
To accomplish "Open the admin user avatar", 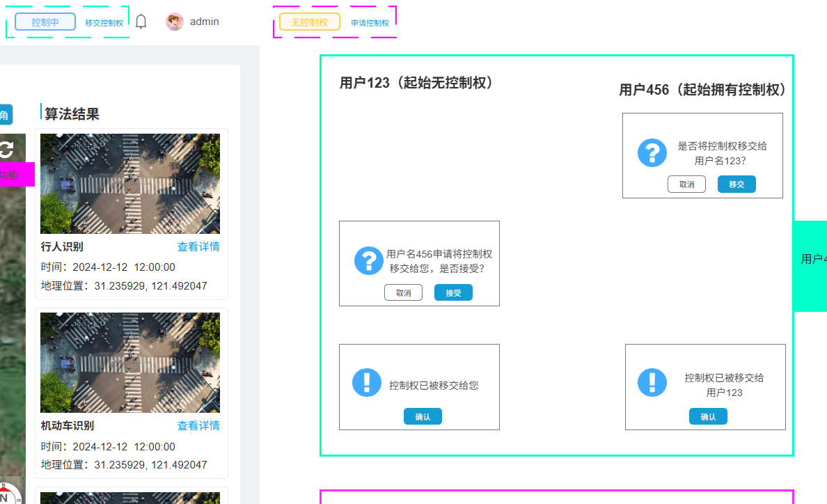I will [x=175, y=22].
